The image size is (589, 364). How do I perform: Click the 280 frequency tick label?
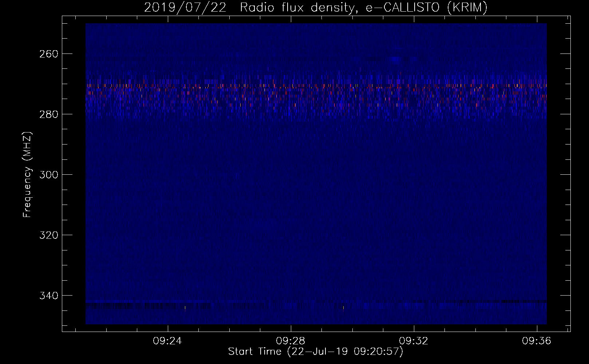coord(48,114)
